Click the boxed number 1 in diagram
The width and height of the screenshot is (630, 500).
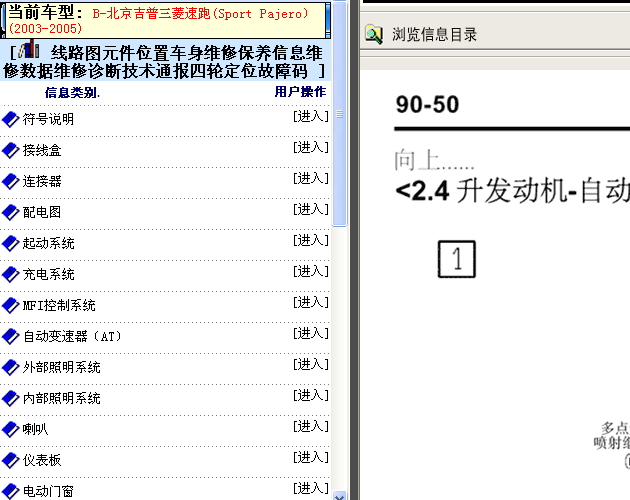coord(457,259)
